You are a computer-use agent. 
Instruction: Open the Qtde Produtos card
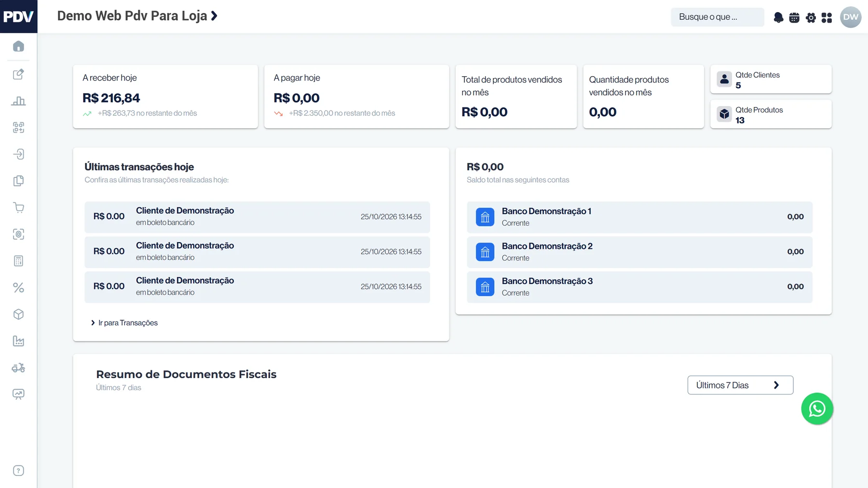771,114
